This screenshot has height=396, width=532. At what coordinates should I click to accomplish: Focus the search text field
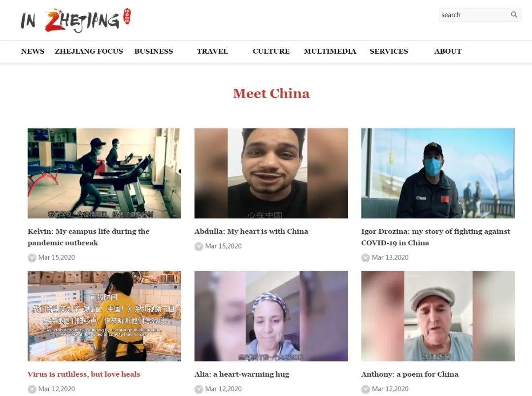click(474, 15)
